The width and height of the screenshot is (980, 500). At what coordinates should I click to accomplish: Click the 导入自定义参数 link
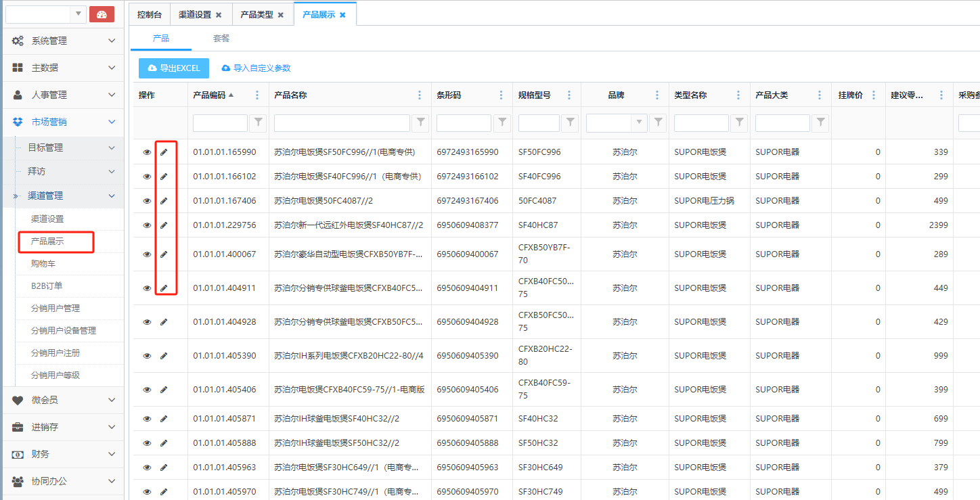[x=256, y=68]
